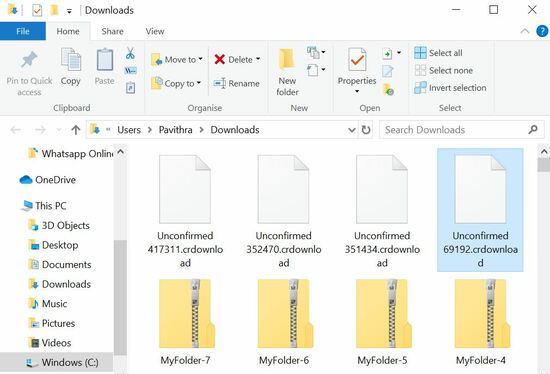Viewport: 550px width, 374px height.
Task: Click inside the Search Downloads field
Action: (461, 130)
